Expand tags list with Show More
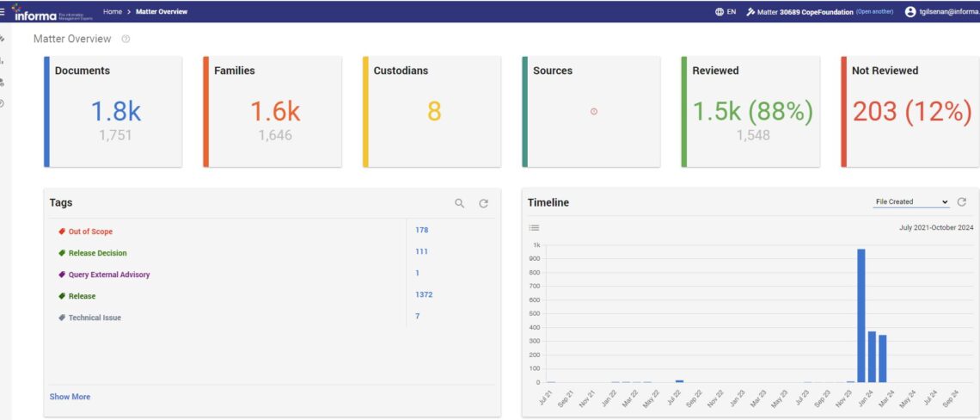 click(x=70, y=397)
